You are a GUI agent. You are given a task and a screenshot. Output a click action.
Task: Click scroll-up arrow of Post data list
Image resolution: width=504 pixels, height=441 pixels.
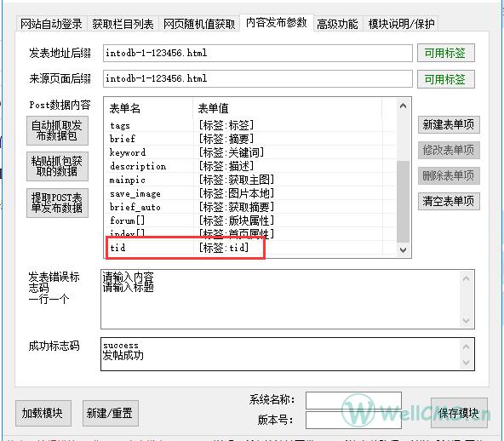403,106
